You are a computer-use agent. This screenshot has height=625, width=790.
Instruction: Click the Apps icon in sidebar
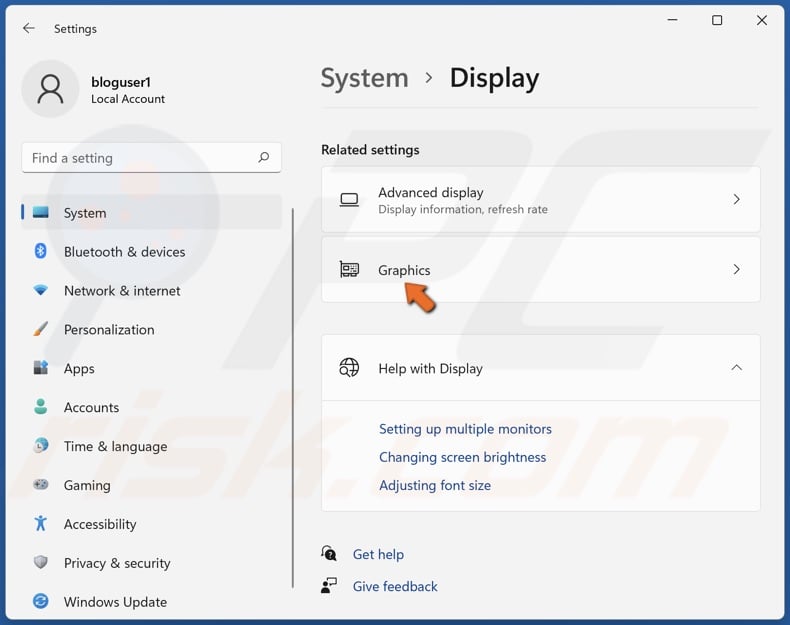(41, 368)
